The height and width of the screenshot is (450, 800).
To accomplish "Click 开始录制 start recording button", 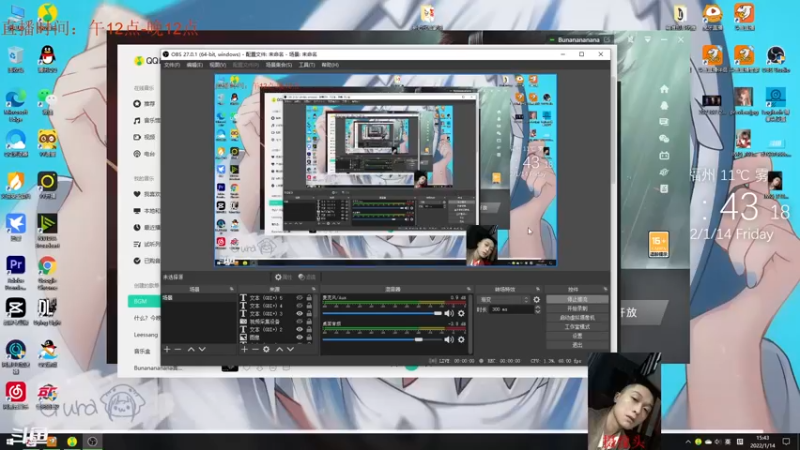I will (x=577, y=308).
